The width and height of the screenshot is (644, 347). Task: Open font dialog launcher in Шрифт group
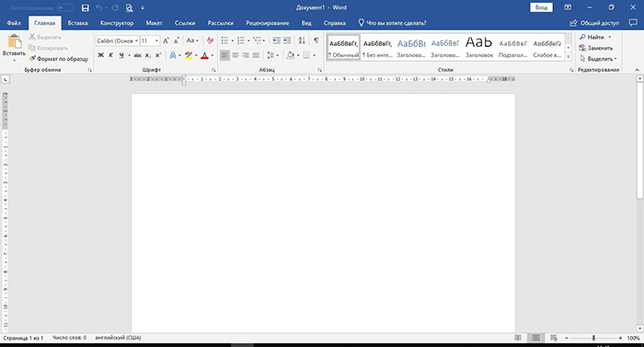click(x=213, y=70)
